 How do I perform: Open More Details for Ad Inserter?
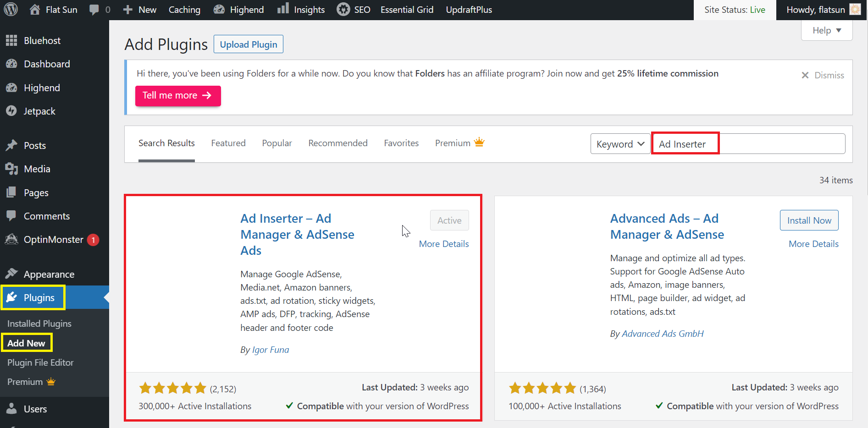444,244
